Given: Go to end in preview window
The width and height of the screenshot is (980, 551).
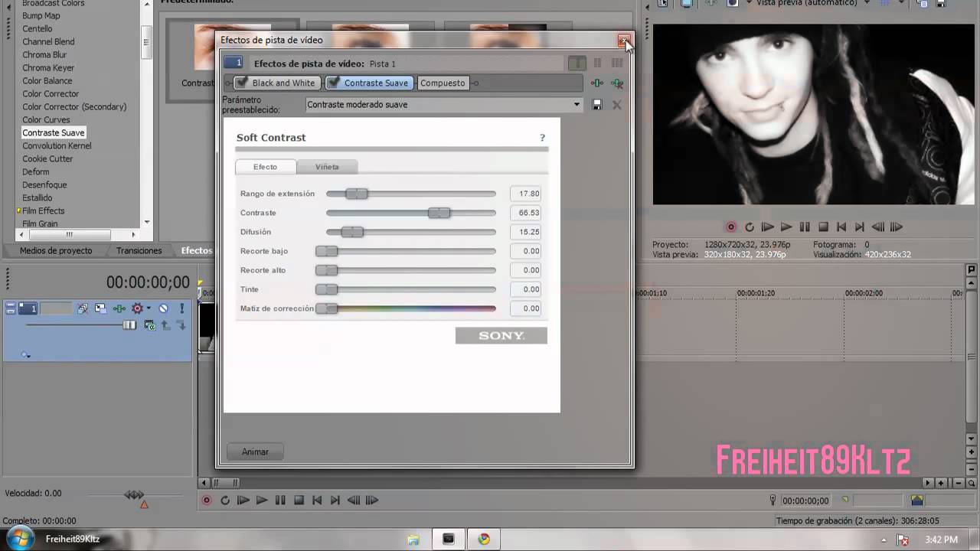Looking at the screenshot, I should [860, 227].
